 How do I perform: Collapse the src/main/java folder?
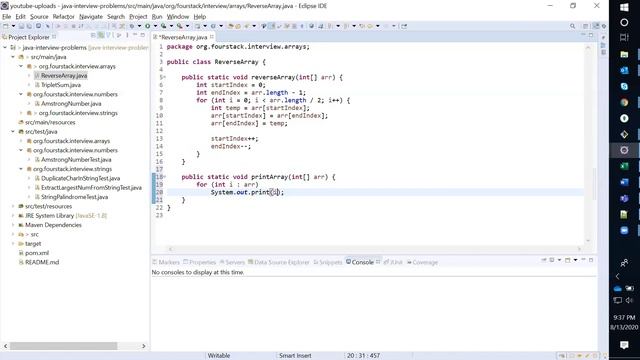coord(13,57)
